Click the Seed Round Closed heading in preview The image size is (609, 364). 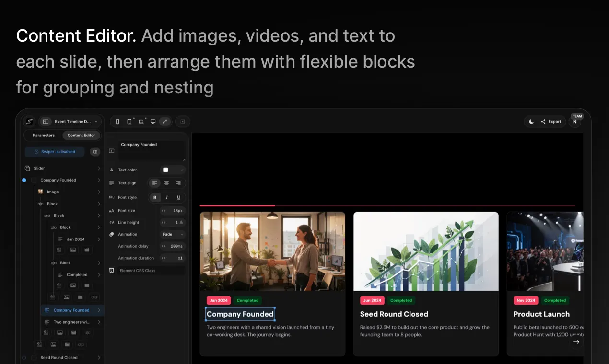394,314
